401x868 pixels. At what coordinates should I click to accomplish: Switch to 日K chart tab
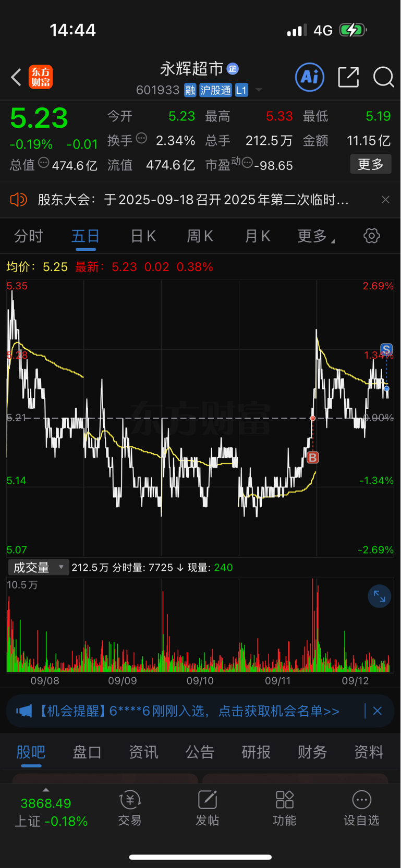pyautogui.click(x=143, y=236)
